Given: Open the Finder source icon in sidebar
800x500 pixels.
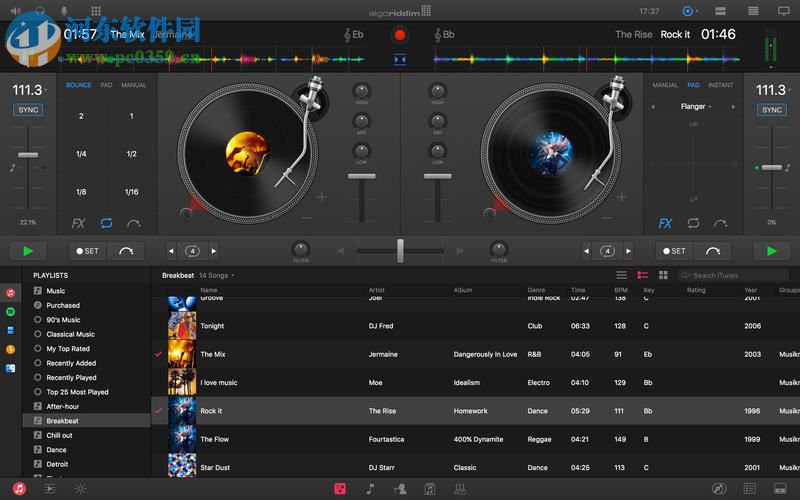Looking at the screenshot, I should [10, 368].
